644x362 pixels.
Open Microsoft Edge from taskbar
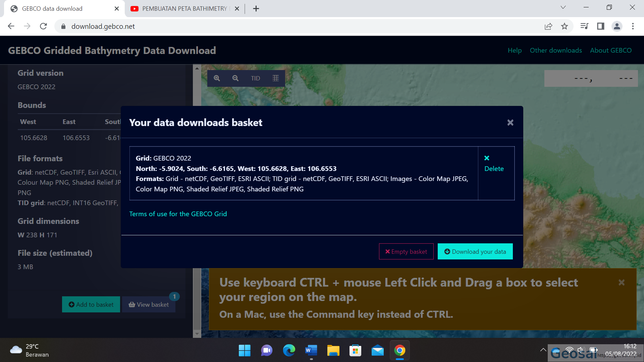[x=289, y=351]
